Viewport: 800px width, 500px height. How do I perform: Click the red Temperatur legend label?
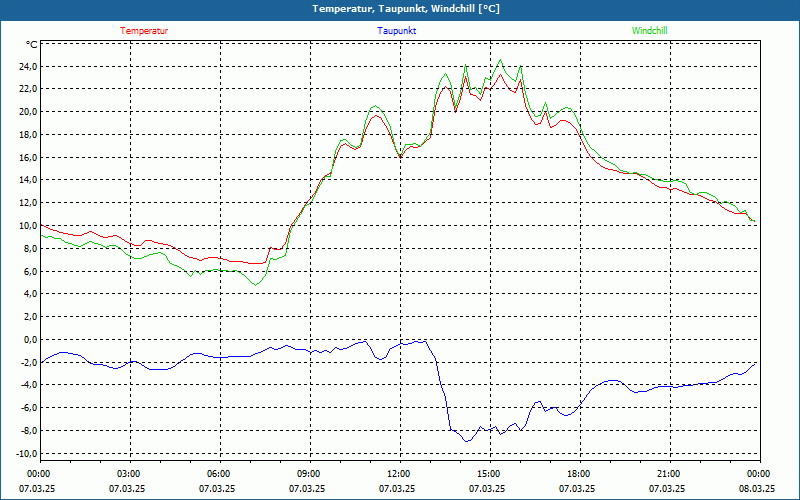coord(144,31)
